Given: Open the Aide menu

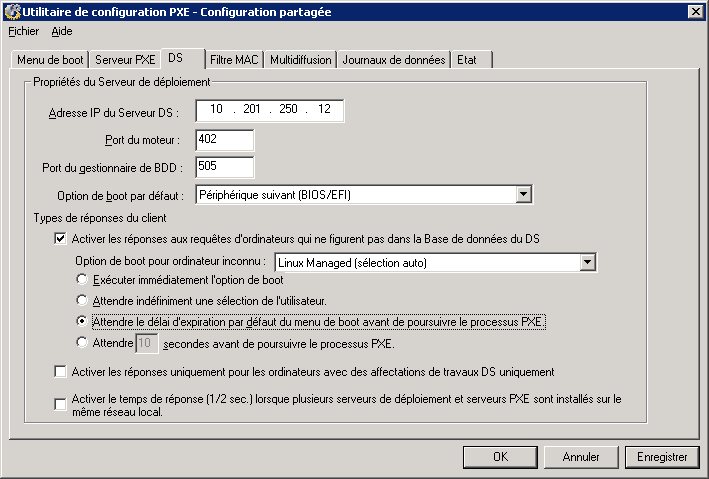Looking at the screenshot, I should click(x=62, y=31).
